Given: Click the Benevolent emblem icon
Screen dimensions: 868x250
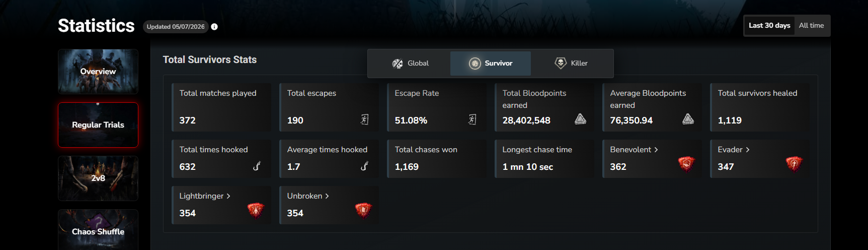Looking at the screenshot, I should (686, 164).
